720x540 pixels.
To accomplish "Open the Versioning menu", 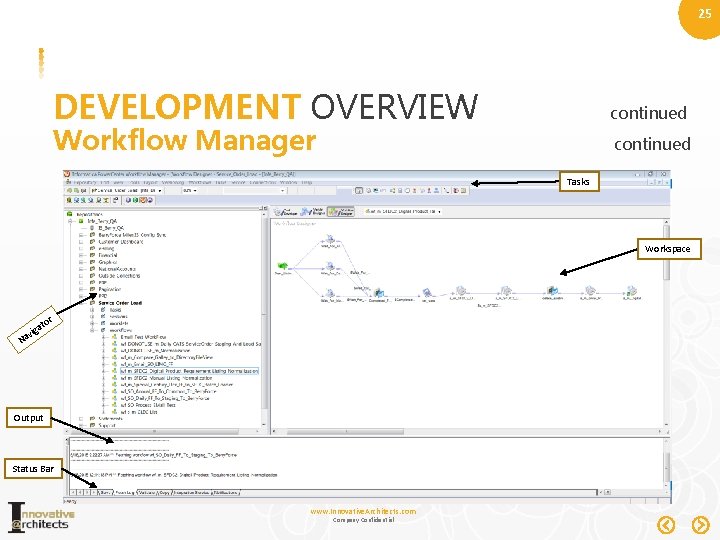I will 173,182.
